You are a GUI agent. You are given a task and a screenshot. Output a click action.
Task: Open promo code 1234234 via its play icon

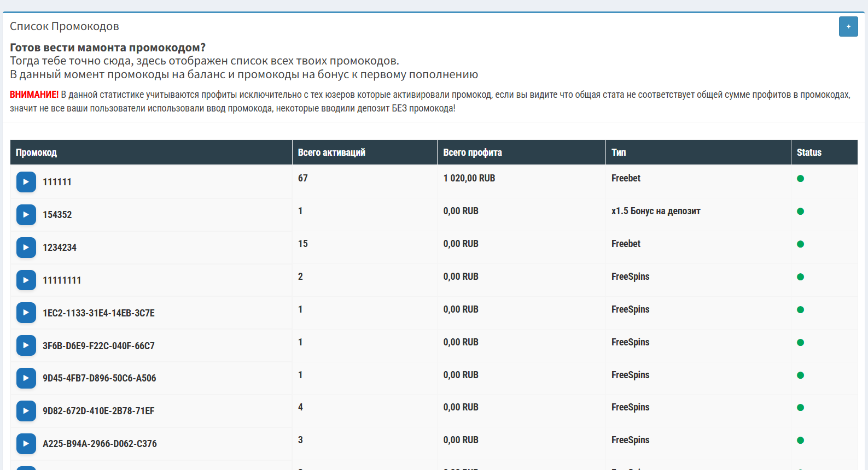pos(26,248)
